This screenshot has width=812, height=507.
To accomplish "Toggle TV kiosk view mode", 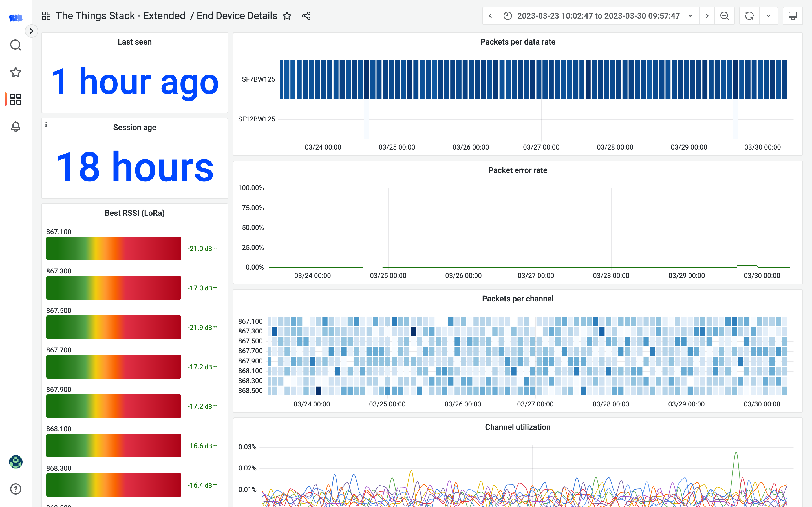I will [x=793, y=16].
